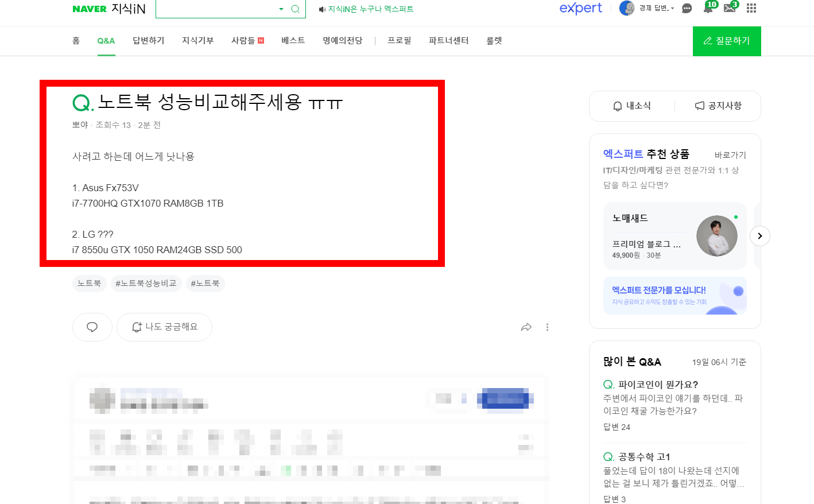Click the '엑스퍼트 전문가를 모십니다!' banner
Image resolution: width=814 pixels, height=504 pixels.
pyautogui.click(x=675, y=296)
